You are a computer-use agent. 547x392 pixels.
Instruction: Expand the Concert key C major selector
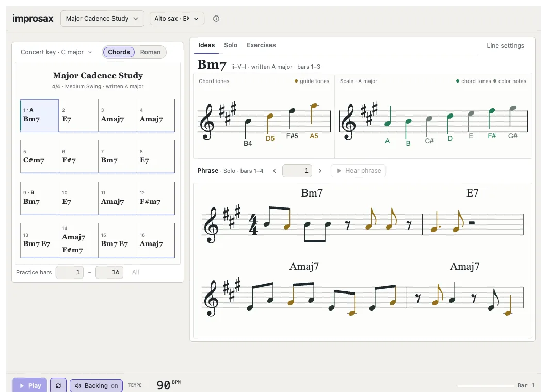[56, 52]
